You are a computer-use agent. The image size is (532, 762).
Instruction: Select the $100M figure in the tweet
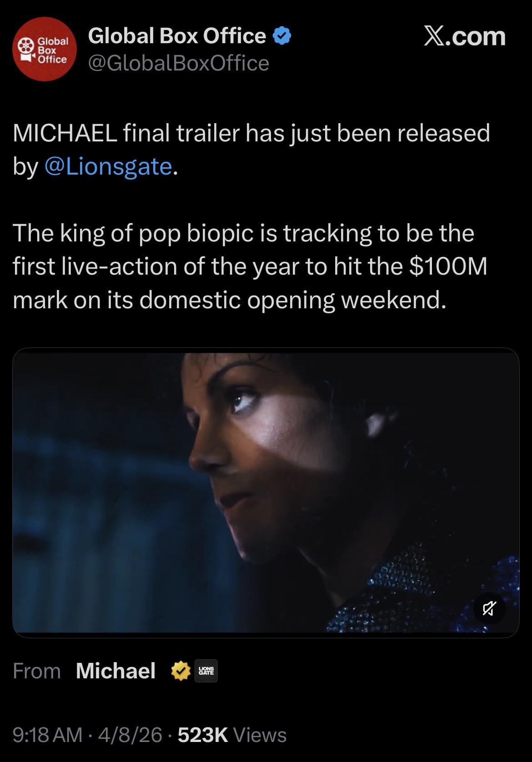click(x=448, y=266)
